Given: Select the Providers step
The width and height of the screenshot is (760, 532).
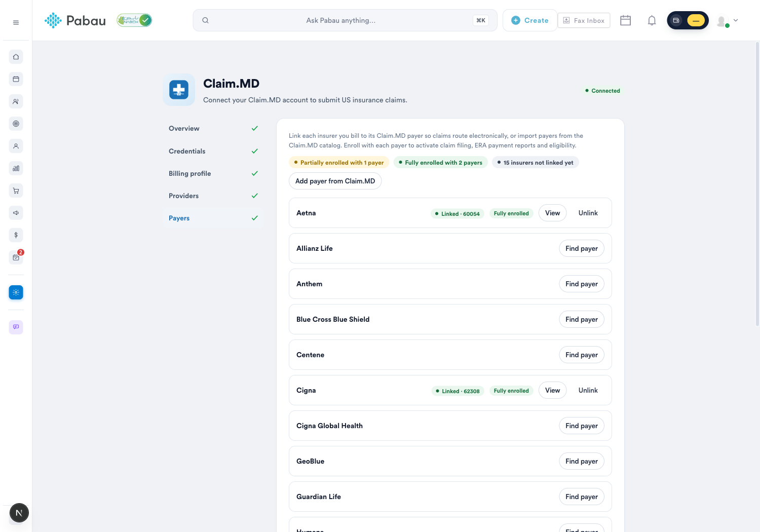Looking at the screenshot, I should click(213, 196).
